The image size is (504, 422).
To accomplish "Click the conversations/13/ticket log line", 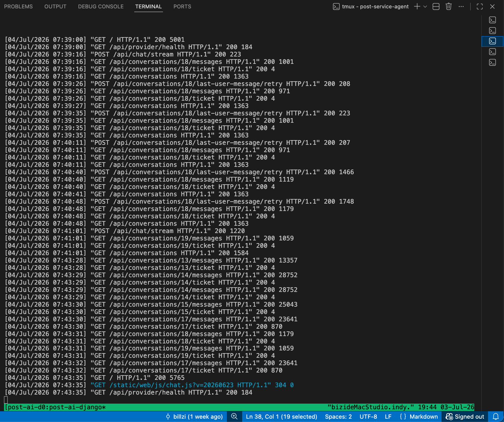I will (140, 268).
